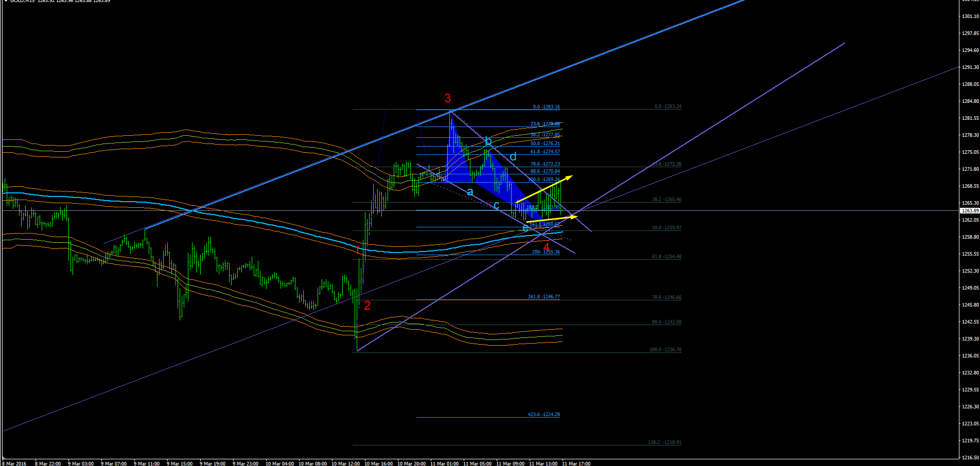Select the blue wave label a
This screenshot has width=980, height=466.
click(x=470, y=192)
